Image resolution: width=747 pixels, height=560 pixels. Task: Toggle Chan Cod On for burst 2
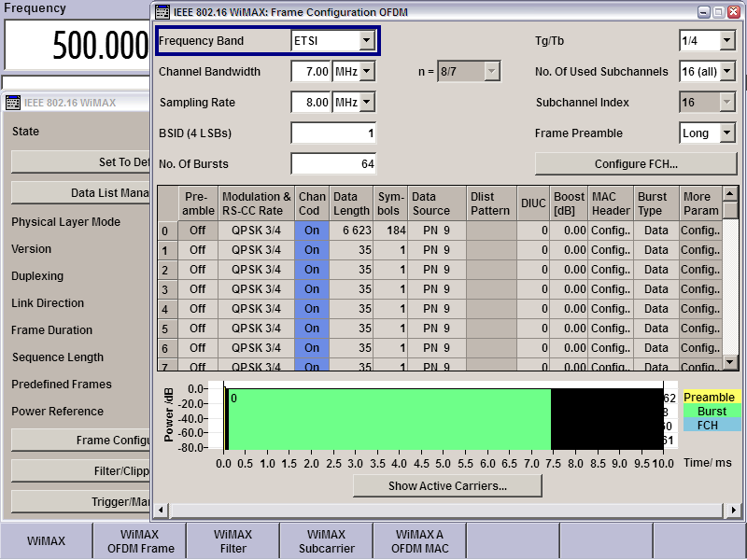(312, 270)
